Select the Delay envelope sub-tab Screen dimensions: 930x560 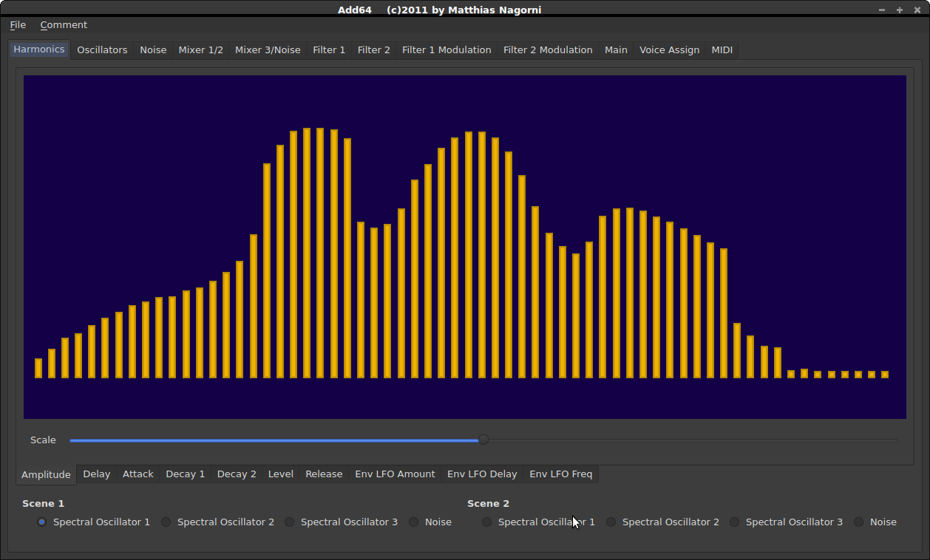[x=96, y=474]
